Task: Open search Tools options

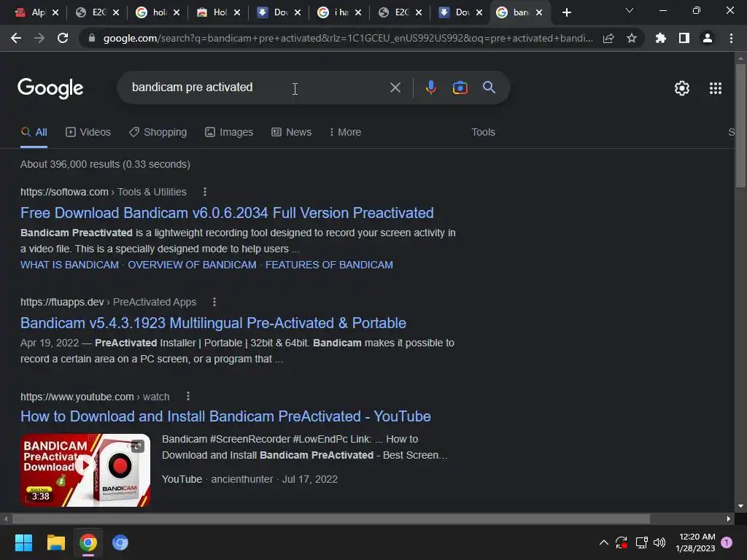Action: [483, 133]
